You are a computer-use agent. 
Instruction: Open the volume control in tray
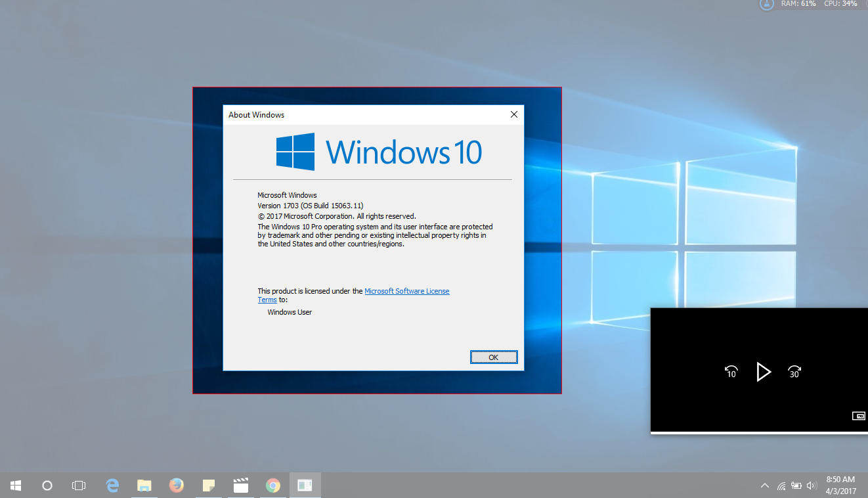coord(812,486)
